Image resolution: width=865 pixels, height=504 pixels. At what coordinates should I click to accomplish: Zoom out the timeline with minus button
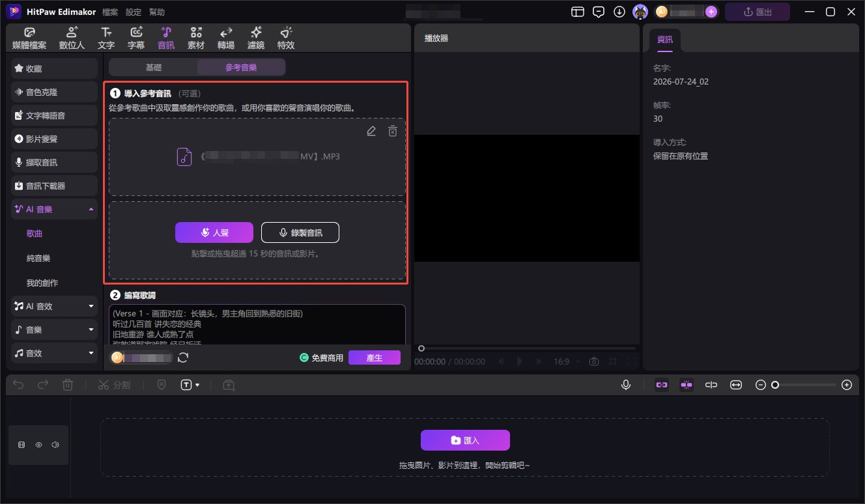click(x=760, y=385)
